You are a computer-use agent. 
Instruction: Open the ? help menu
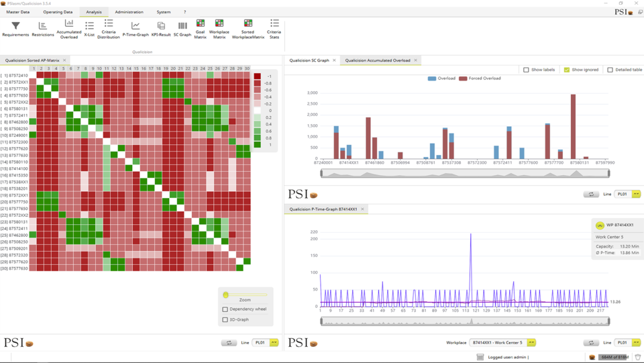(185, 12)
